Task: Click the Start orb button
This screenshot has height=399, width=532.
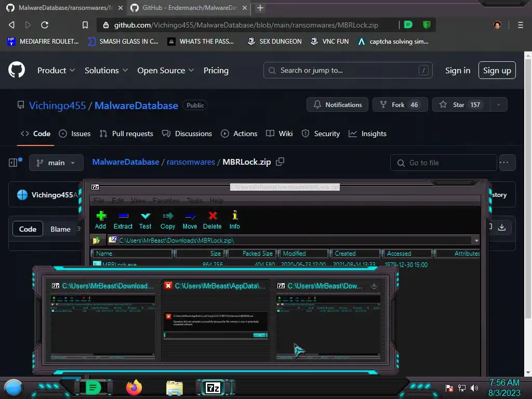Action: [x=13, y=388]
